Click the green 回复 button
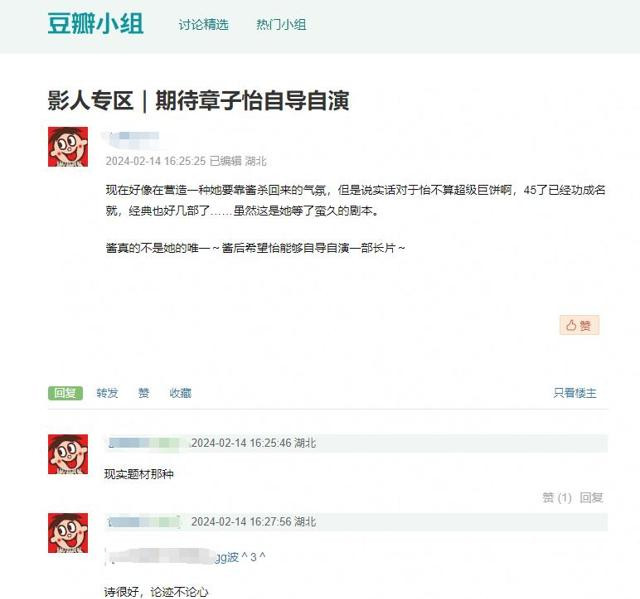Image resolution: width=640 pixels, height=599 pixels. pyautogui.click(x=65, y=393)
